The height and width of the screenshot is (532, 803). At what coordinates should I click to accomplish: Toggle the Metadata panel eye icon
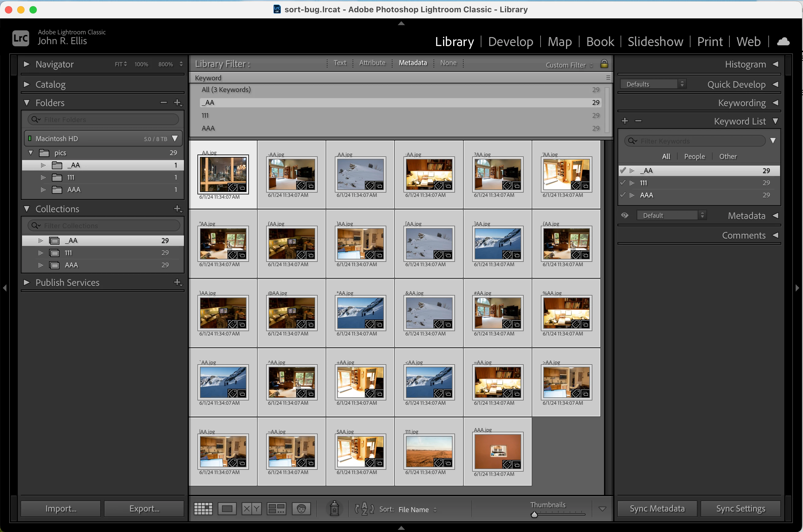pyautogui.click(x=625, y=215)
